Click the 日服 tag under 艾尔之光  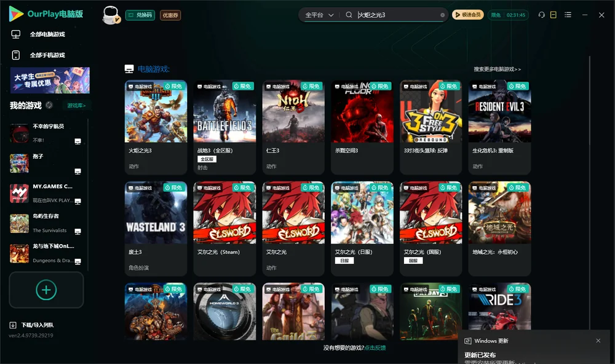point(344,261)
